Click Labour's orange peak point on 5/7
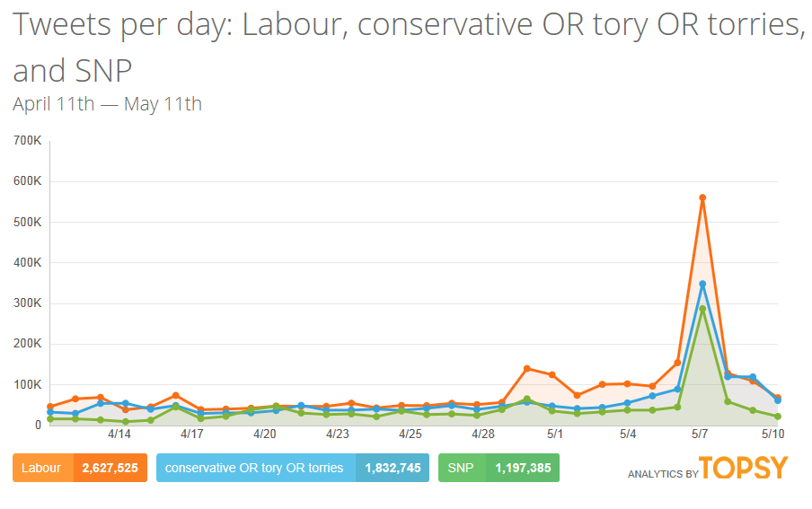This screenshot has width=812, height=509. pos(702,197)
